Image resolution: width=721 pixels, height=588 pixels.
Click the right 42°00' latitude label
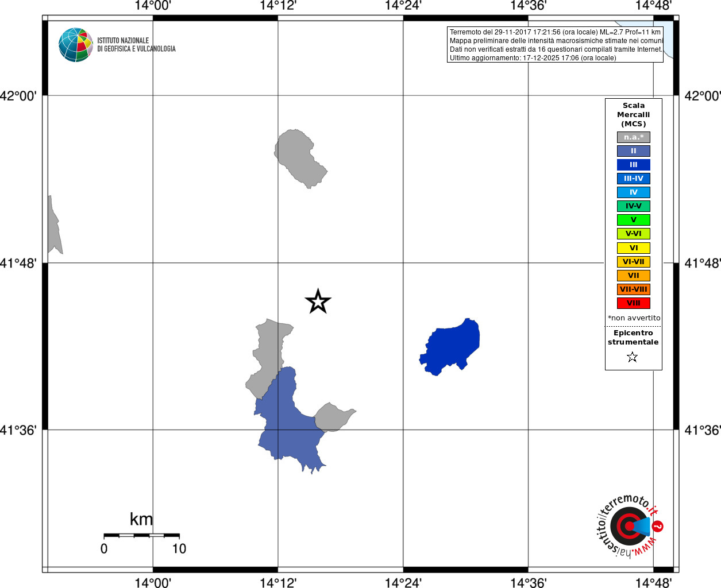(x=703, y=96)
